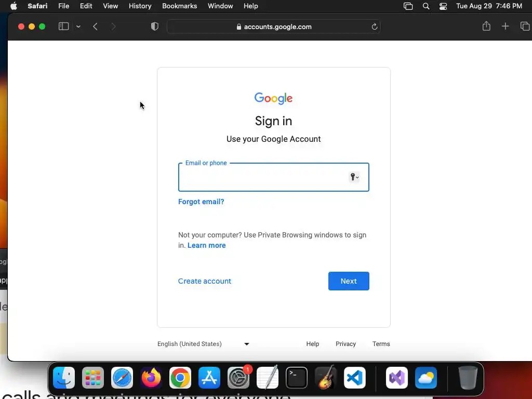Open the Privacy footer link
Image resolution: width=532 pixels, height=399 pixels.
click(x=345, y=344)
